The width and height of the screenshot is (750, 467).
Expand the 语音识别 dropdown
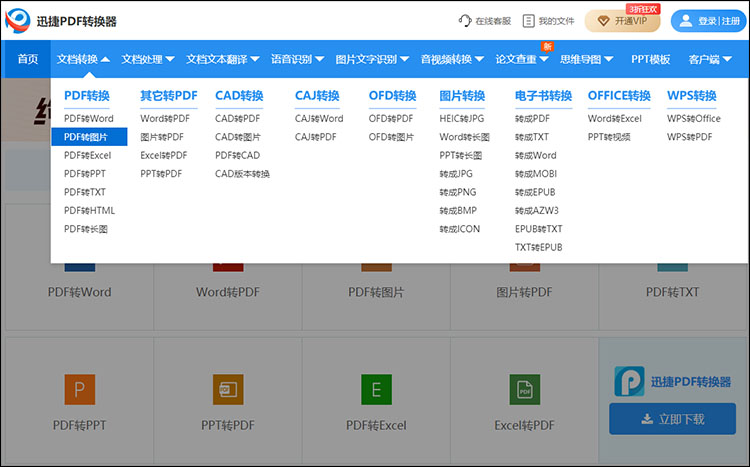[x=297, y=59]
